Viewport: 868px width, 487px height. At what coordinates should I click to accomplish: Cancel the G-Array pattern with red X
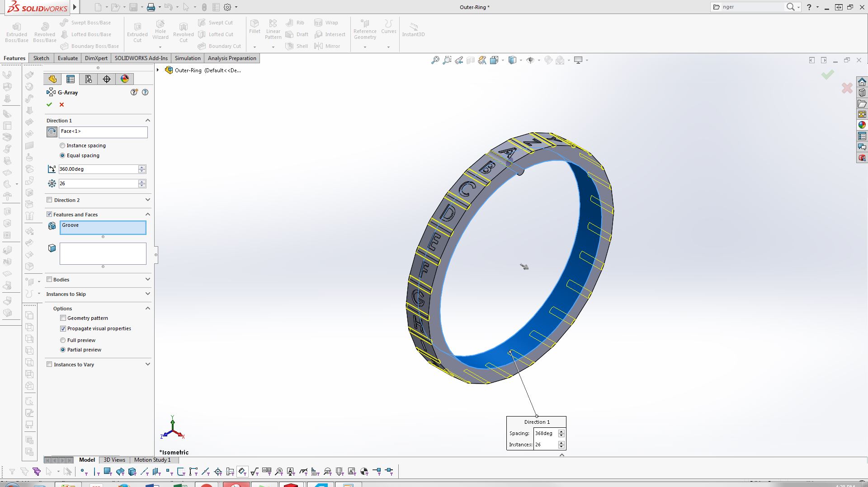62,104
